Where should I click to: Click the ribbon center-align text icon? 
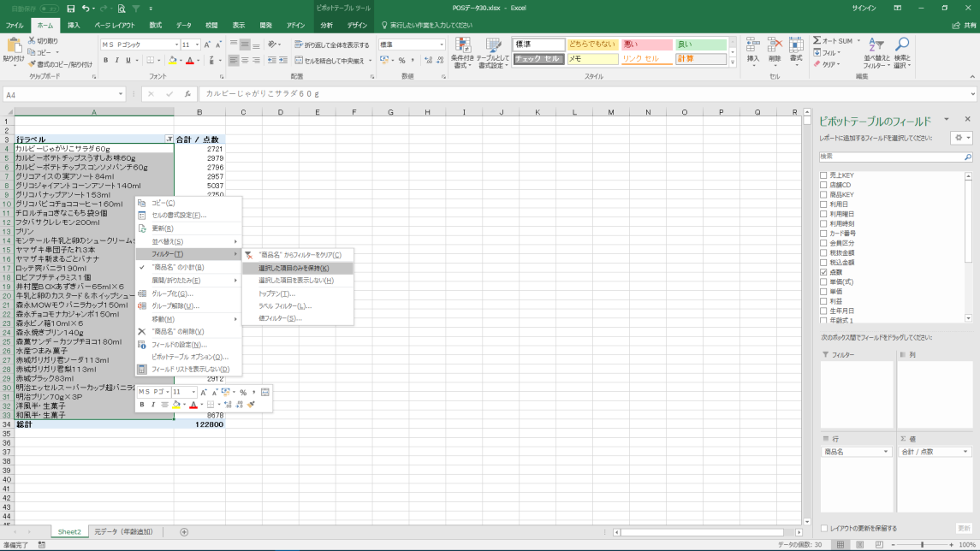pos(245,61)
